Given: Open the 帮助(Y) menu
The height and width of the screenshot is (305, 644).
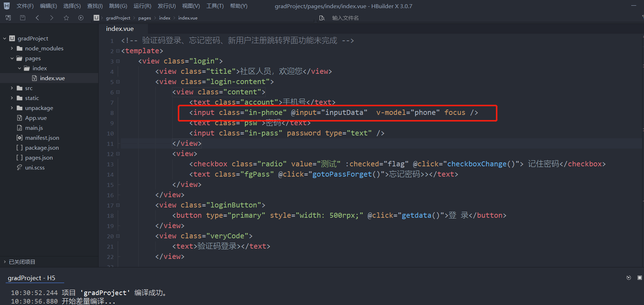Looking at the screenshot, I should coord(239,6).
